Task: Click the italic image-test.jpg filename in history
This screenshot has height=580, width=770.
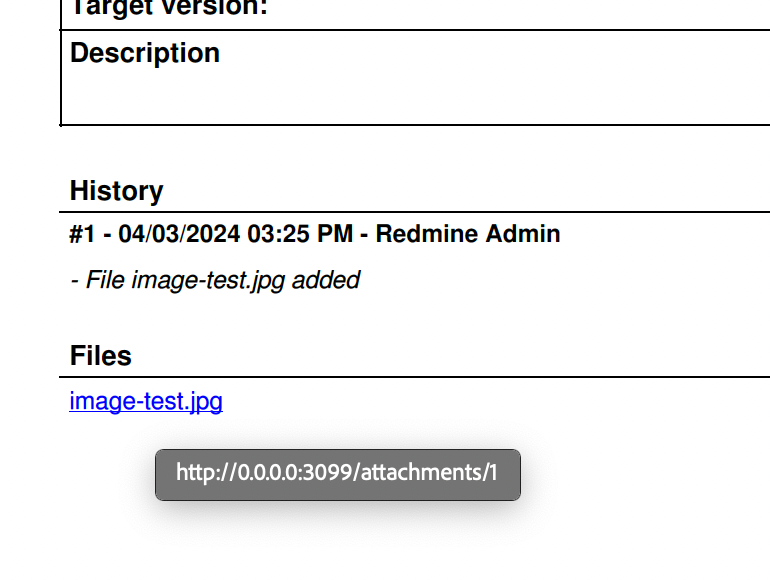Action: tap(208, 280)
